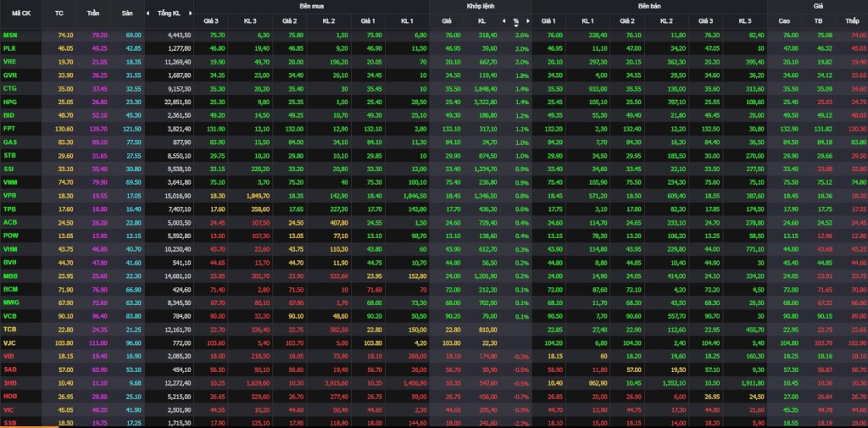Select the MBB ticker symbol
This screenshot has width=868, height=428.
click(10, 275)
